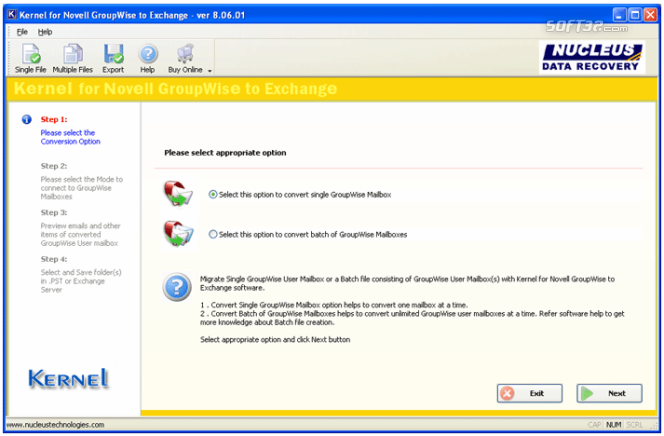Click the single mailbox conversion icon
Screen dimensions: 664x436
(179, 194)
